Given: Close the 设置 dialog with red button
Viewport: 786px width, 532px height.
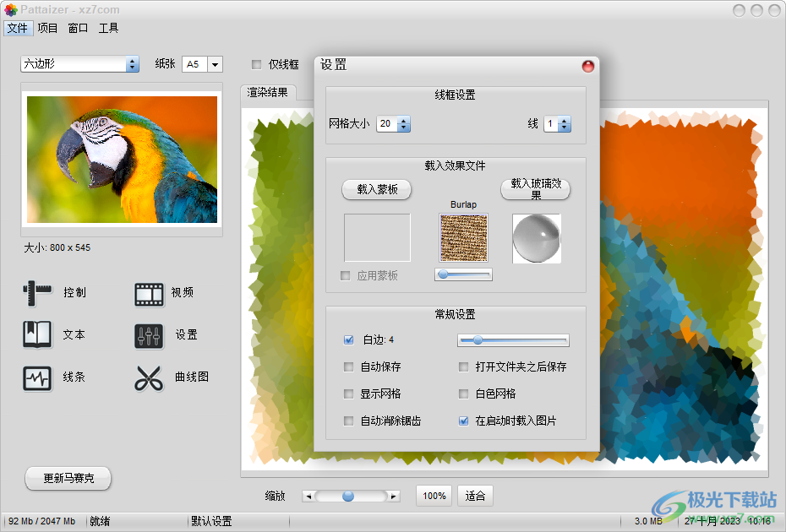Looking at the screenshot, I should click(588, 66).
